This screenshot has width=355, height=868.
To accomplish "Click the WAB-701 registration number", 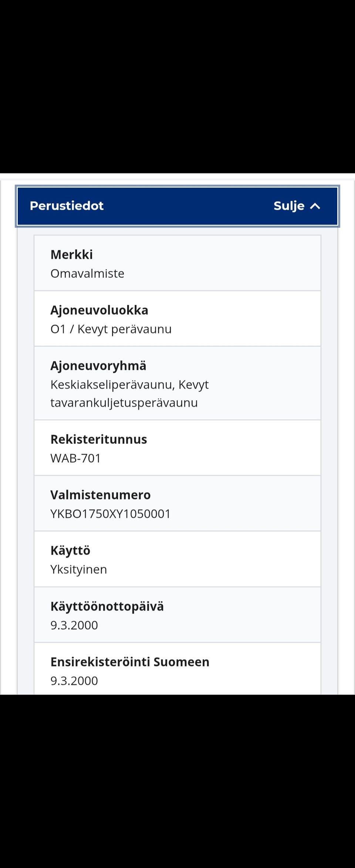I will point(76,458).
